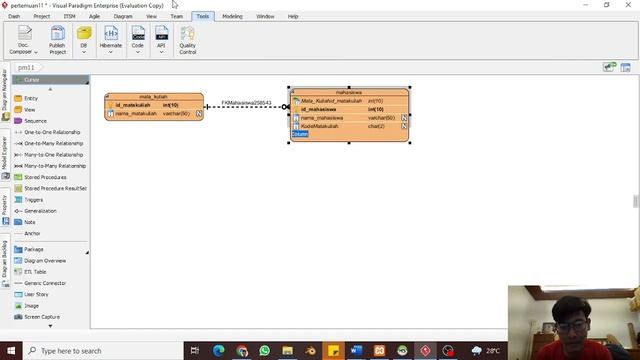Viewport: 640px width, 360px height.
Task: Select the Anchor tool
Action: click(x=32, y=233)
